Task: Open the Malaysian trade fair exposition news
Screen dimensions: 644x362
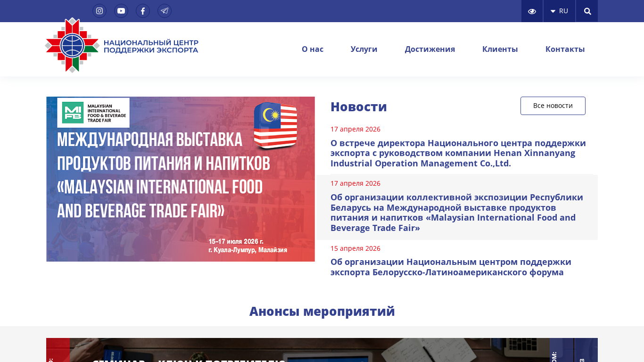Action: tap(457, 213)
